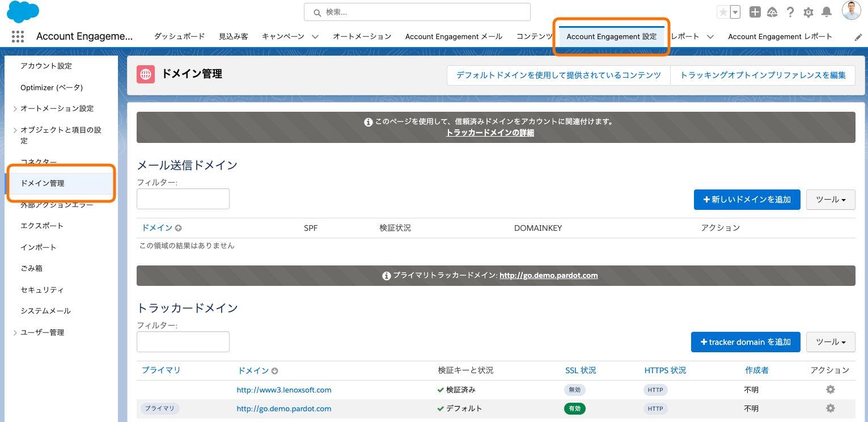This screenshot has width=868, height=422.
Task: Open the オートメーション tab
Action: [362, 36]
